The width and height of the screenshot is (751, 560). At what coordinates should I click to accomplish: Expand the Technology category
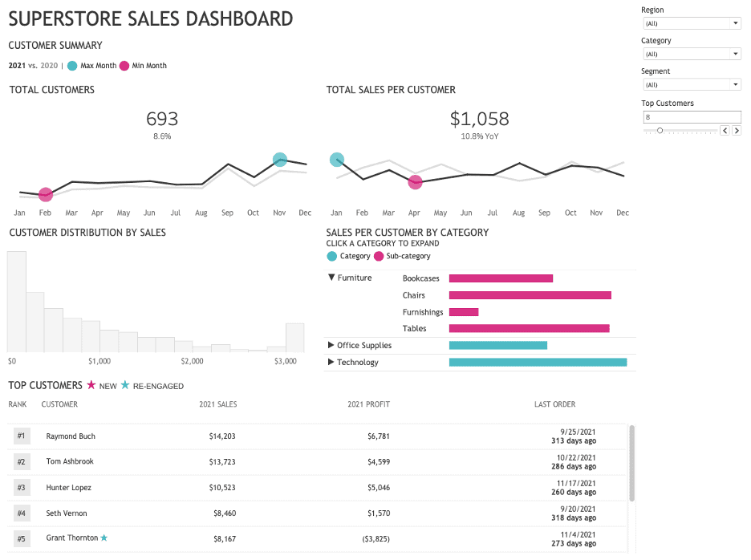pos(331,363)
